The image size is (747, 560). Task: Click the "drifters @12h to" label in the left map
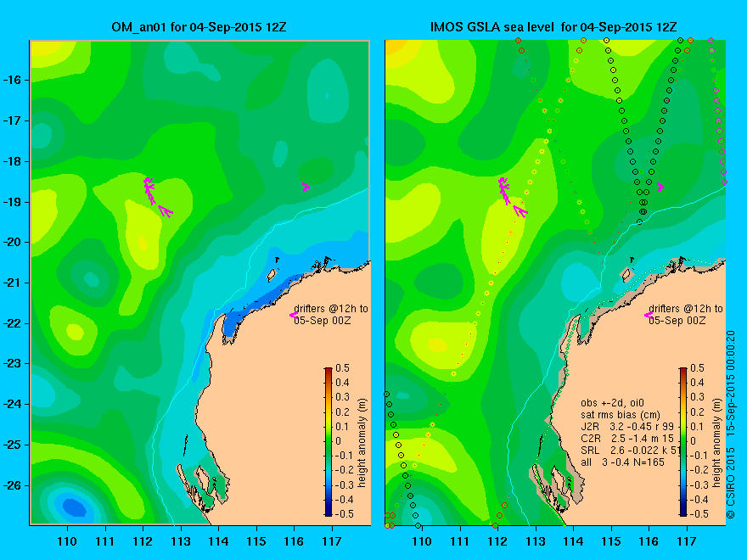click(x=331, y=309)
